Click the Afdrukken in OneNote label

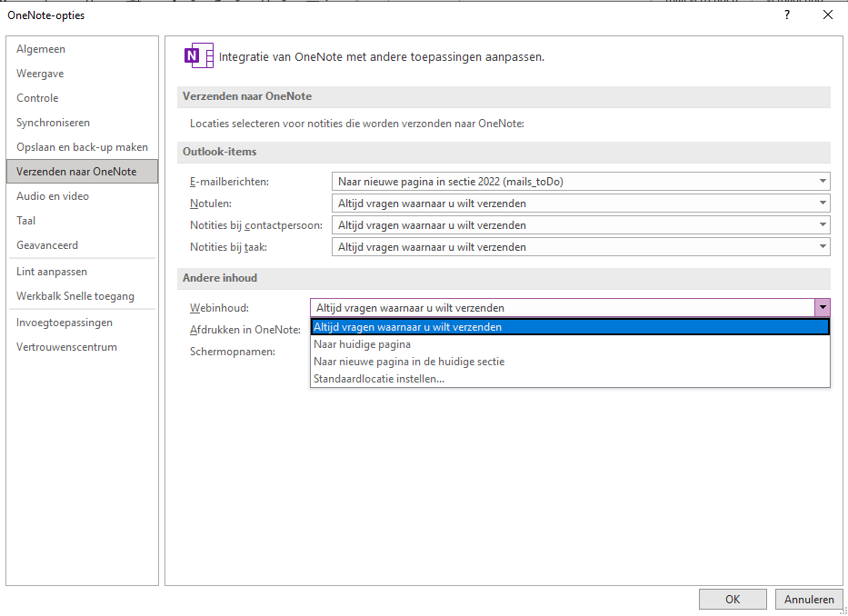coord(245,330)
